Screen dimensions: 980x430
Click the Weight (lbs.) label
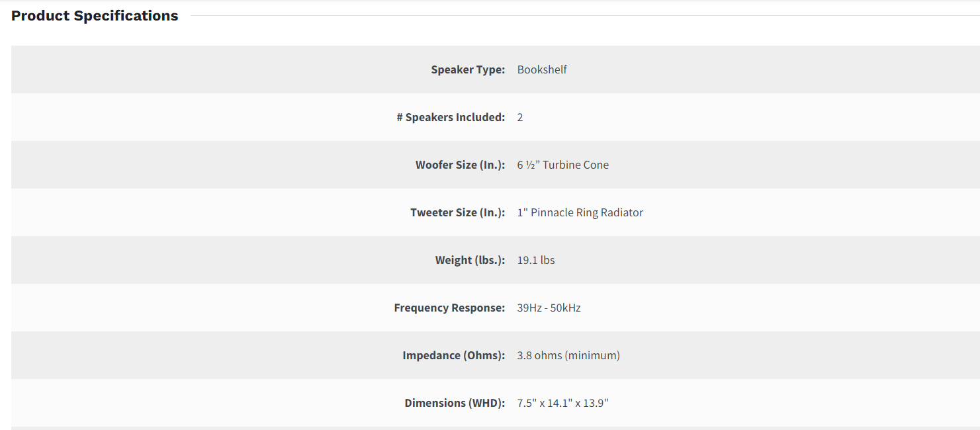[x=470, y=260]
